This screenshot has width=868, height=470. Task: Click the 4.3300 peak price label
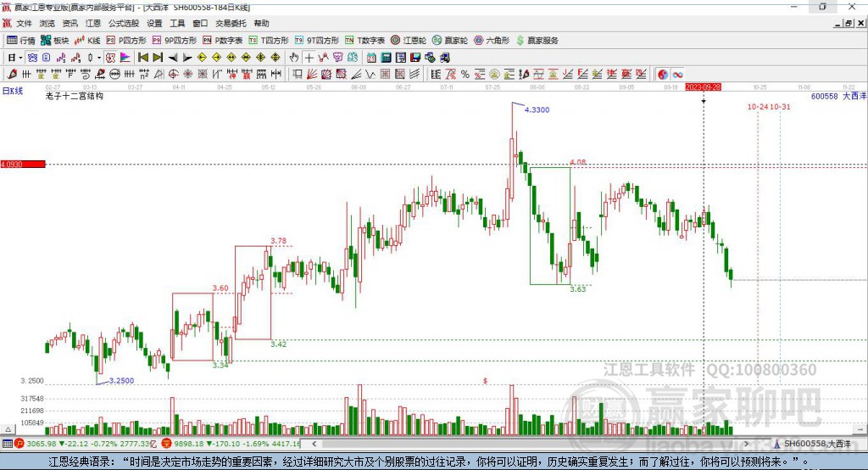click(x=537, y=109)
